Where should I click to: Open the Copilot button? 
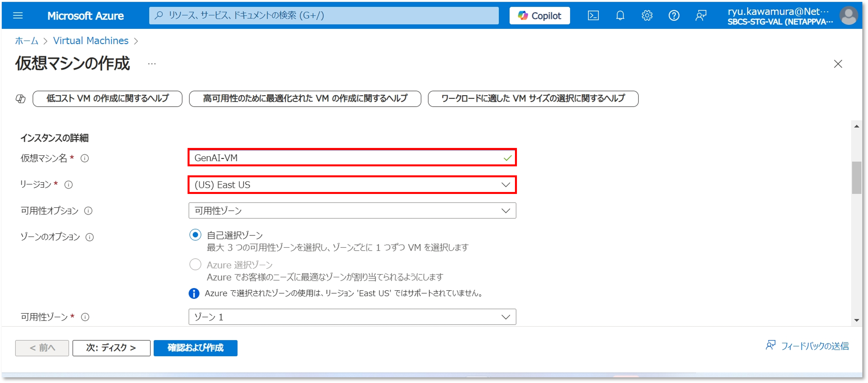pyautogui.click(x=539, y=15)
